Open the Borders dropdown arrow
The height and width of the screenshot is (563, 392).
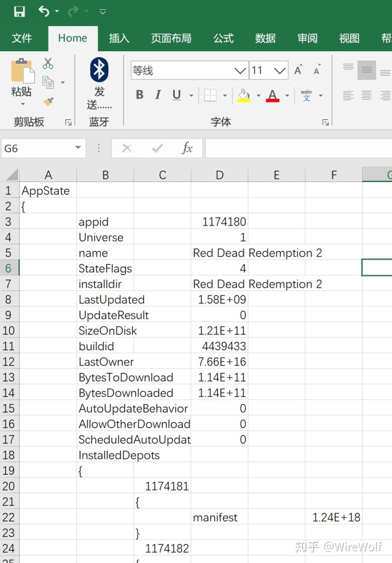[225, 95]
